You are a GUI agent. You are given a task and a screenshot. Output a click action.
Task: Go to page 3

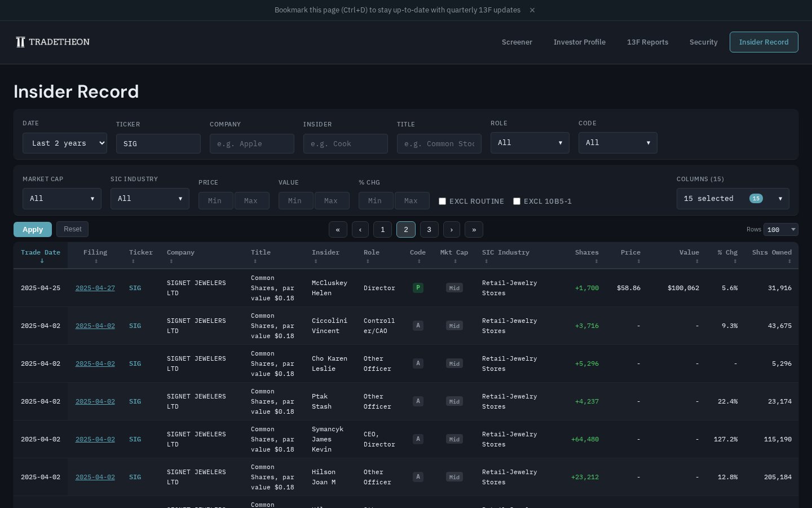[x=429, y=230]
